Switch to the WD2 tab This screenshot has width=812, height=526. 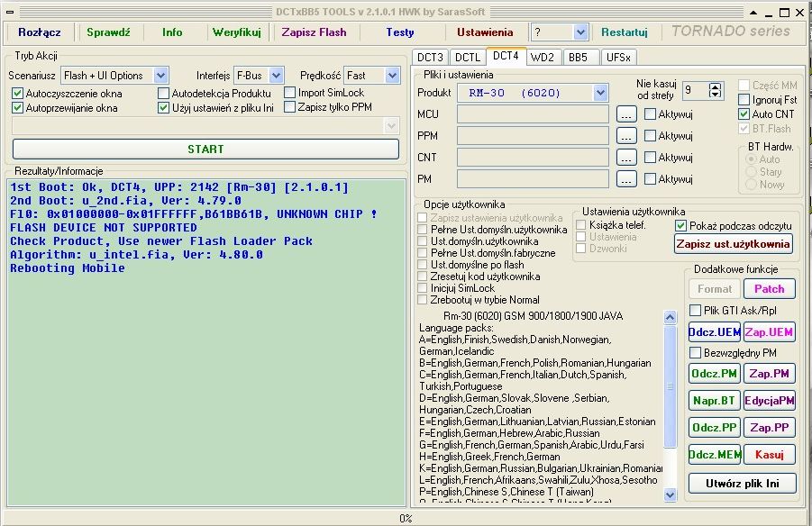[x=543, y=58]
